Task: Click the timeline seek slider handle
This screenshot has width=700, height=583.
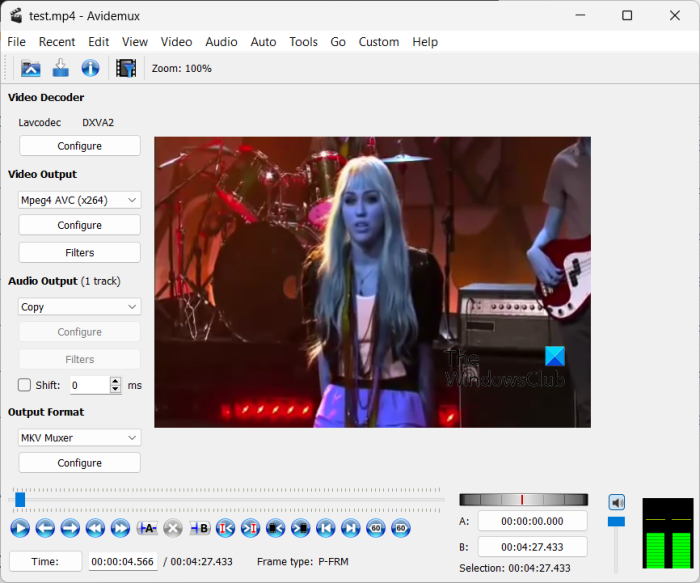Action: [x=20, y=499]
